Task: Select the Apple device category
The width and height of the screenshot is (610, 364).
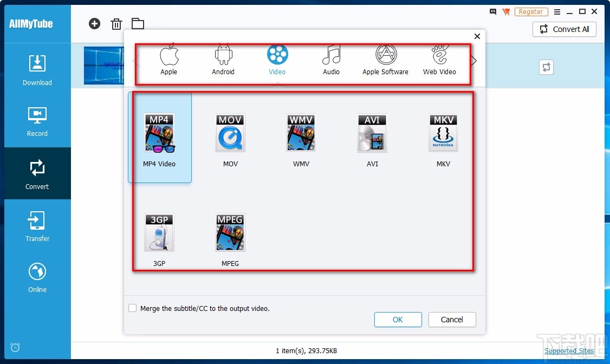Action: (x=169, y=60)
